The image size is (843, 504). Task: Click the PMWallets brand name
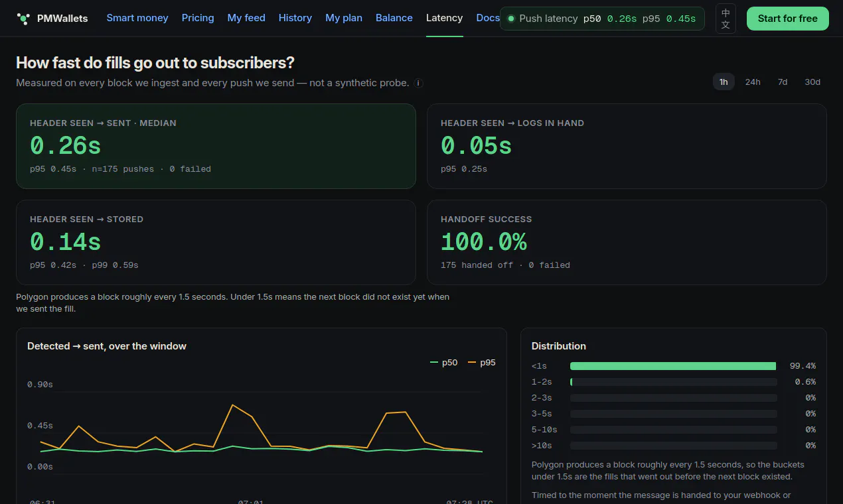pyautogui.click(x=62, y=19)
